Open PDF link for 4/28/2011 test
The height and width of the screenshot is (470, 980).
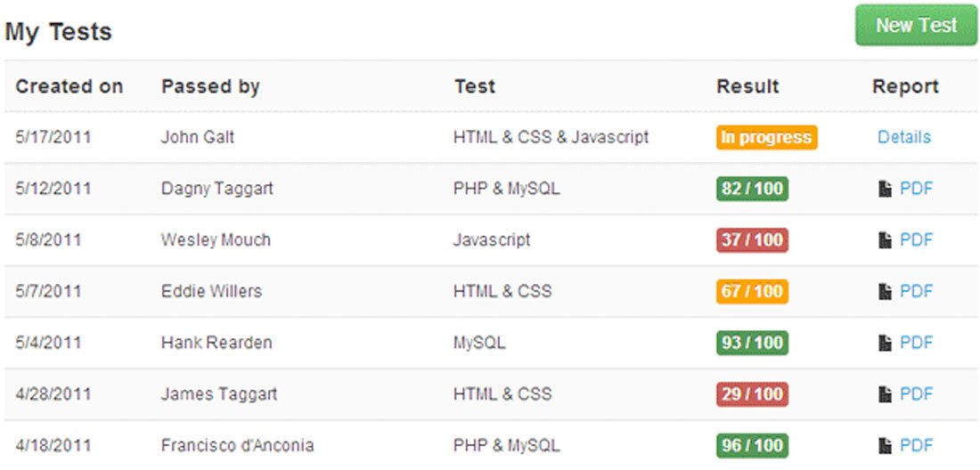click(x=916, y=393)
